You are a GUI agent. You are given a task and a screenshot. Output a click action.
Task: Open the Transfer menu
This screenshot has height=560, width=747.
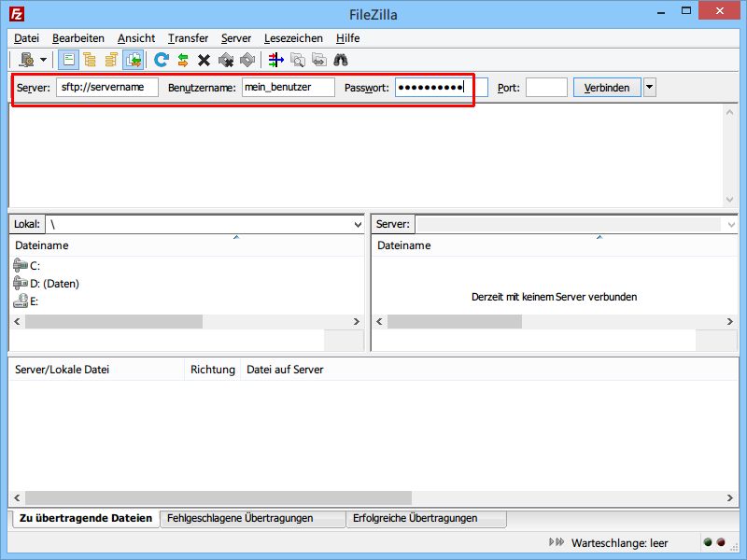189,38
